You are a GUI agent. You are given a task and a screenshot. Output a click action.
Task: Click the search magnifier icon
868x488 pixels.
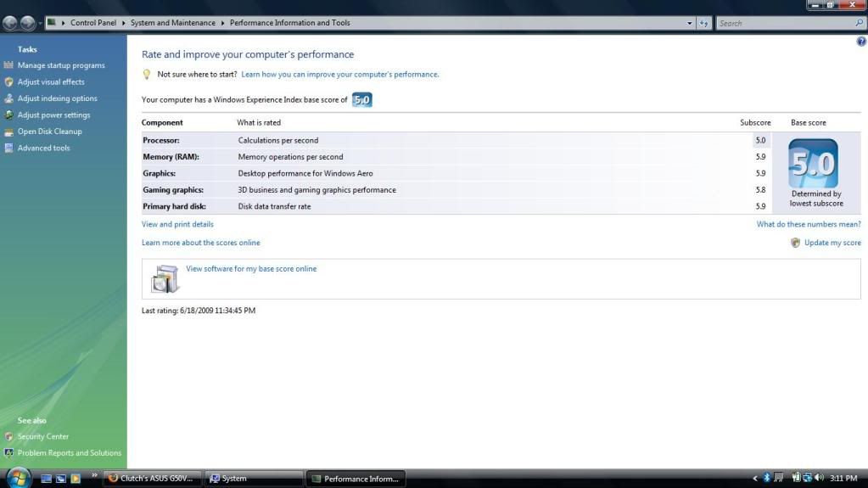tap(860, 23)
